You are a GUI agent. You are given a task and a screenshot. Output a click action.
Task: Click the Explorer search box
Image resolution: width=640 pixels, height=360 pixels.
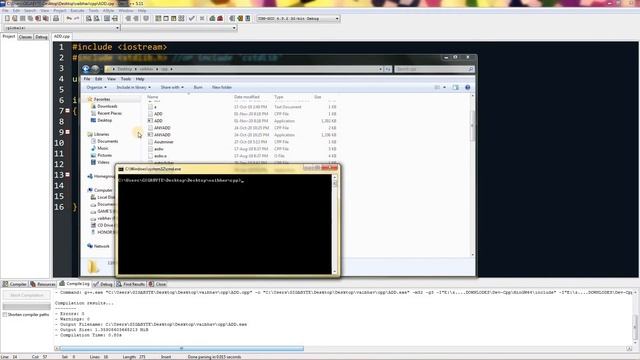(x=434, y=69)
